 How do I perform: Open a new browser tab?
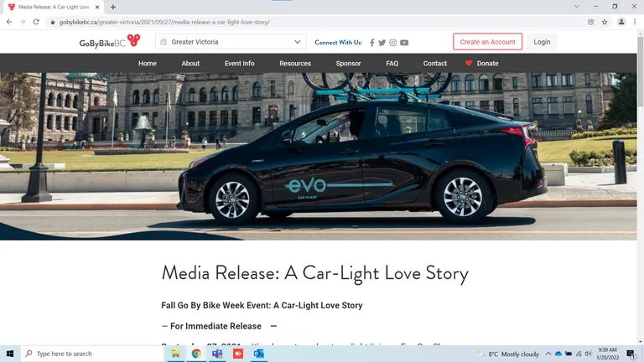click(113, 7)
